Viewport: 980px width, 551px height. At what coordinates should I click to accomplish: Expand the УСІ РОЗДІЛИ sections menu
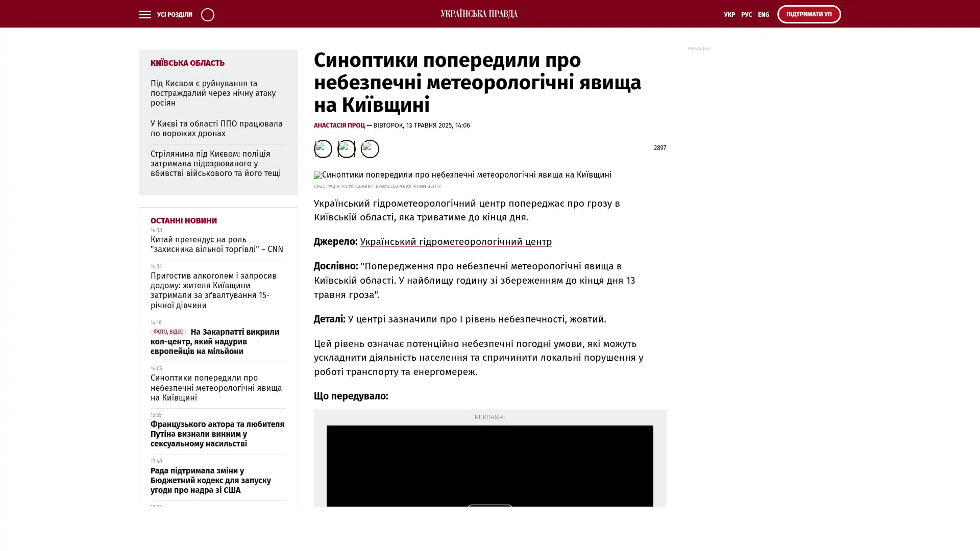click(175, 15)
